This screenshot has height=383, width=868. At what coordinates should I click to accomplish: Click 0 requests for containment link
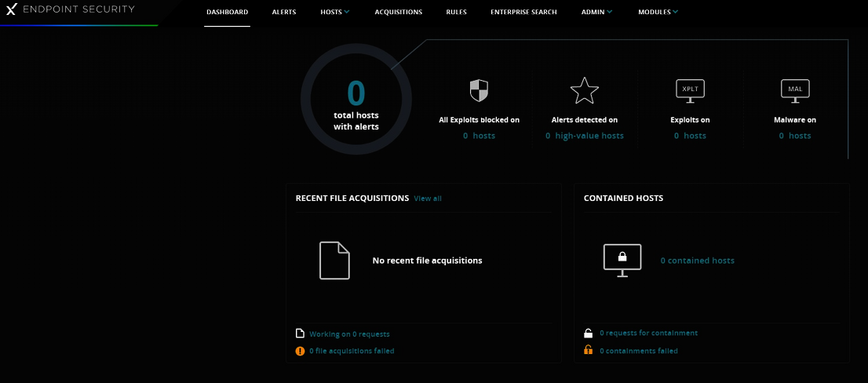click(x=649, y=334)
